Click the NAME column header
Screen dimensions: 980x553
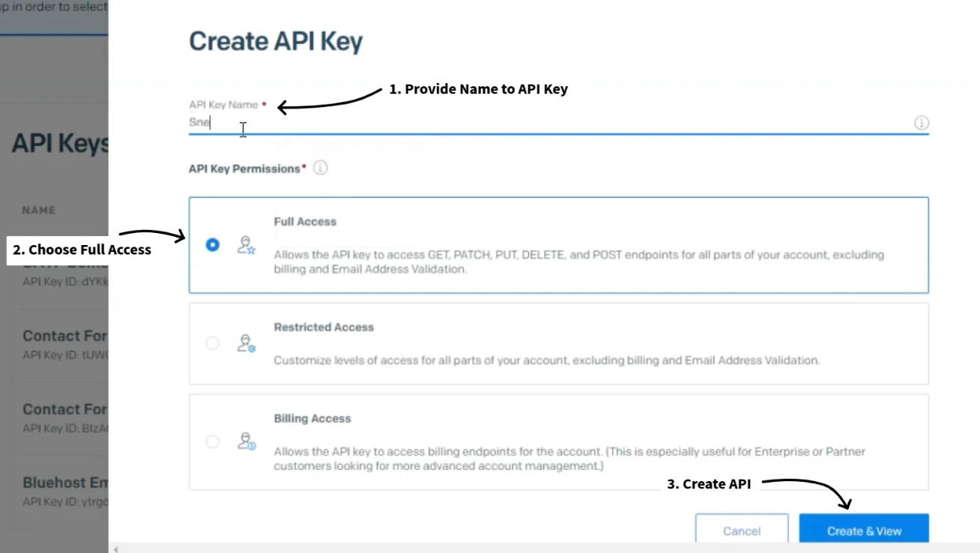[x=39, y=211]
